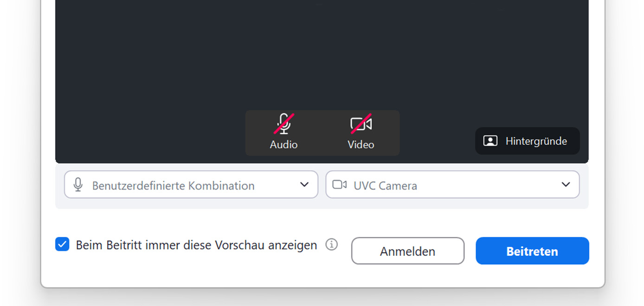Click the Video label under the camera
The height and width of the screenshot is (306, 644).
point(361,145)
